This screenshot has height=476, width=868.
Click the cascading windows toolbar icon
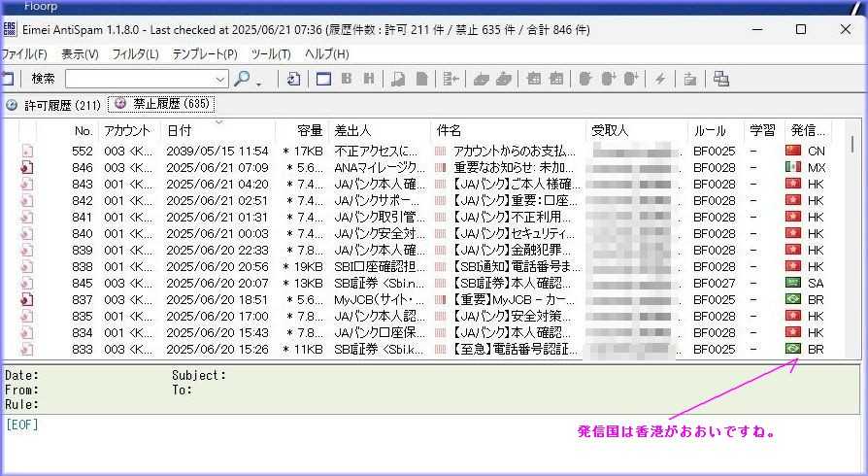720,80
